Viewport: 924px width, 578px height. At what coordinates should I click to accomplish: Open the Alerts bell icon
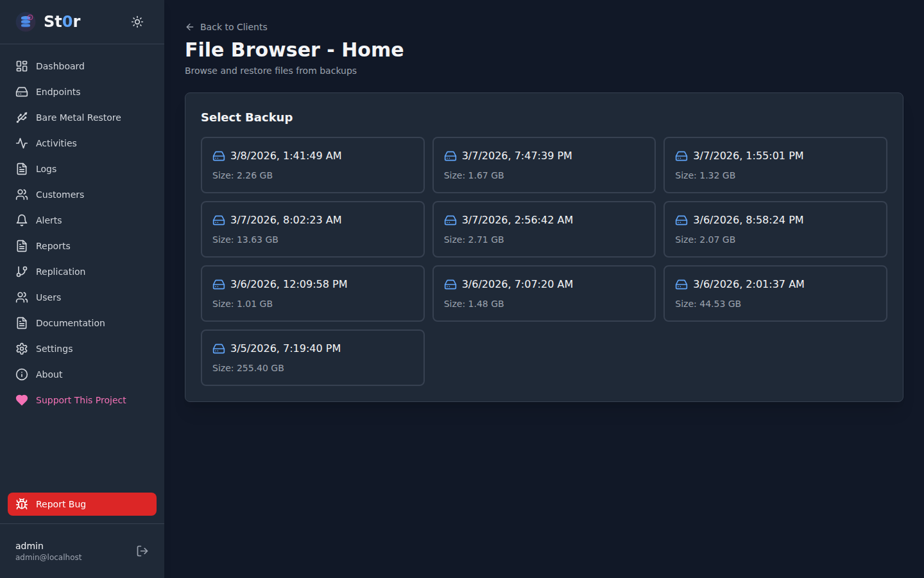click(21, 220)
